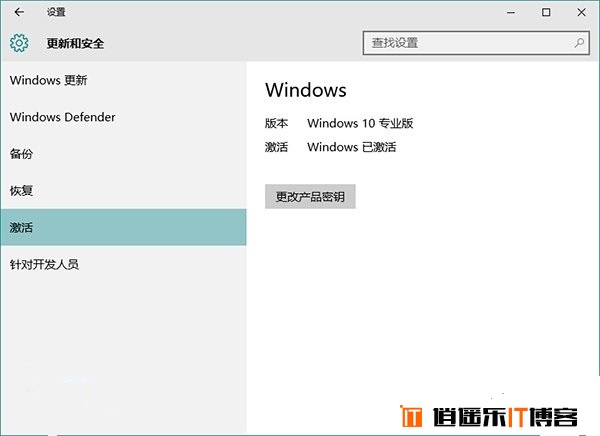Image resolution: width=600 pixels, height=436 pixels.
Task: Select 恢复 in sidebar
Action: click(123, 191)
